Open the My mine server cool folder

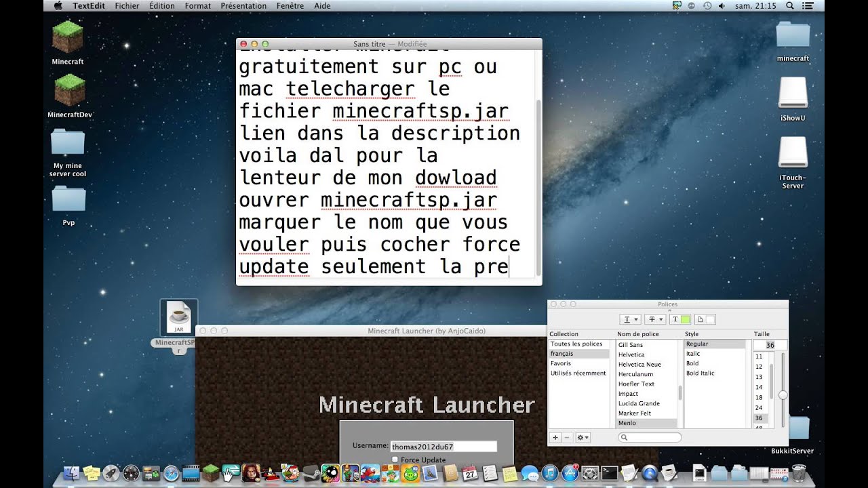[x=68, y=142]
